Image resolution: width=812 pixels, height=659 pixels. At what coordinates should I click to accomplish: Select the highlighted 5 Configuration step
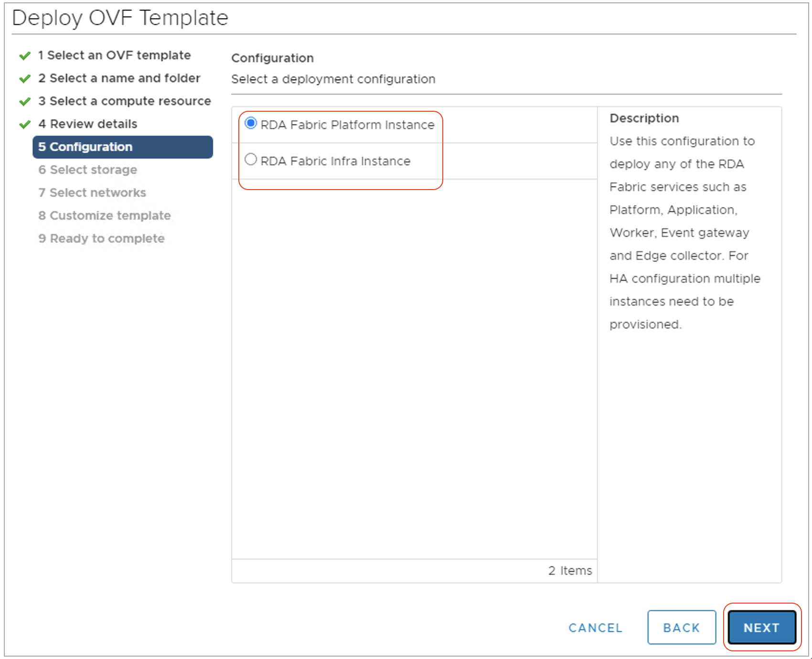[x=86, y=147]
